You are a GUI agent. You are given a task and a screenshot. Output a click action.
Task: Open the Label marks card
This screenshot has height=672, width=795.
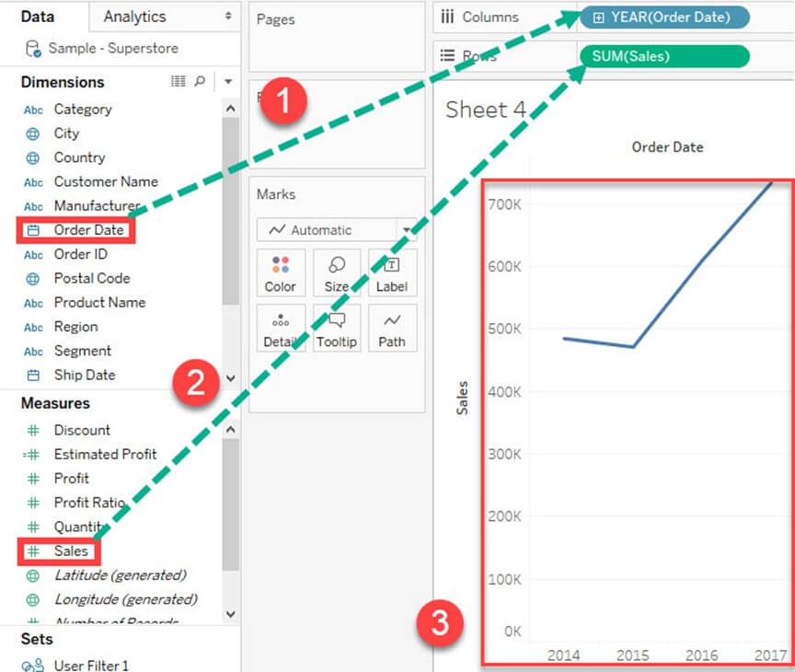point(392,272)
